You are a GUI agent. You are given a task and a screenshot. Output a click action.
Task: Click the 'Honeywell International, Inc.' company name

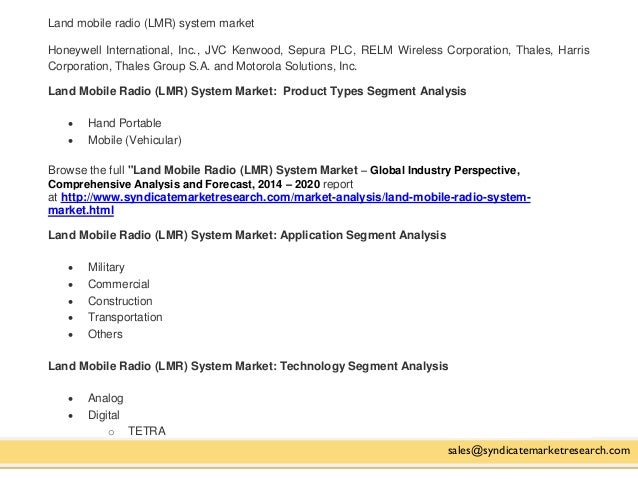pos(123,50)
